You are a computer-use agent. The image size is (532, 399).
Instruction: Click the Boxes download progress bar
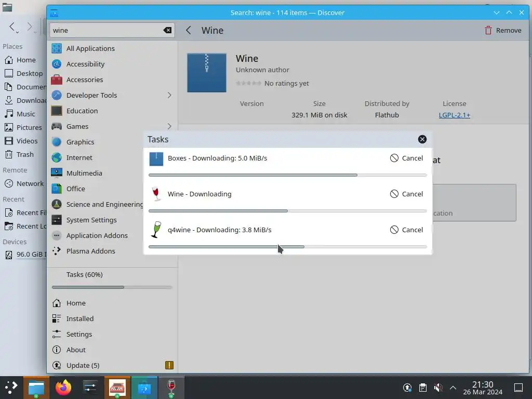(x=288, y=175)
